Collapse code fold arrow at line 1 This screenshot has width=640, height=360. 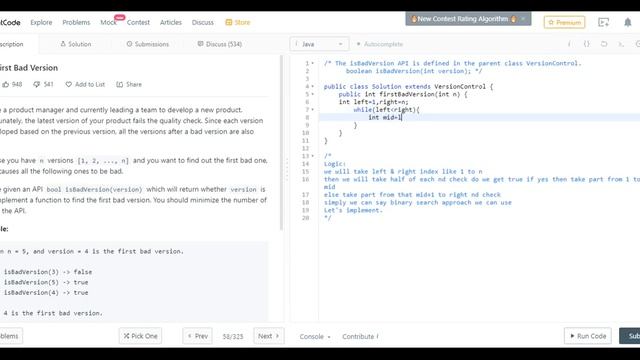coord(313,63)
